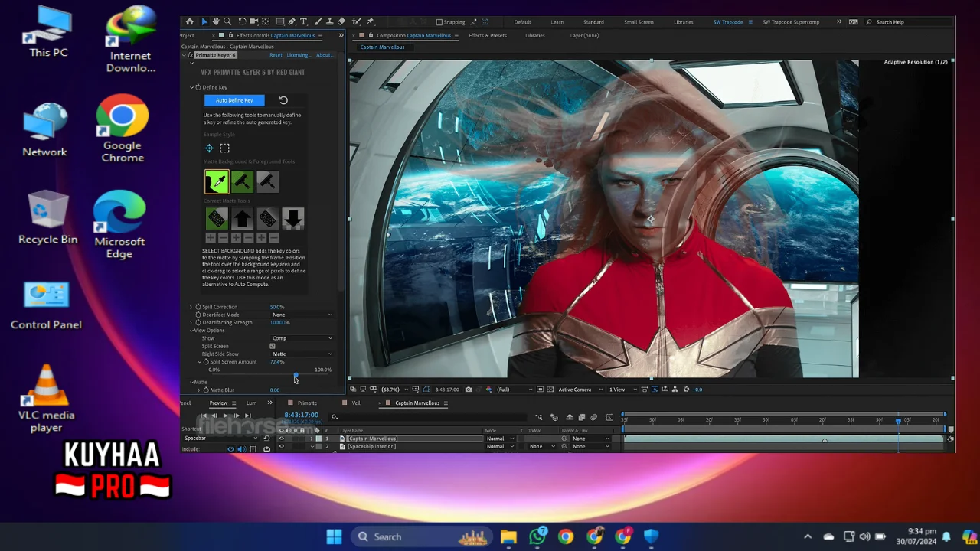
Task: Open the viewer magnification 63.7% dropdown
Action: pos(394,390)
